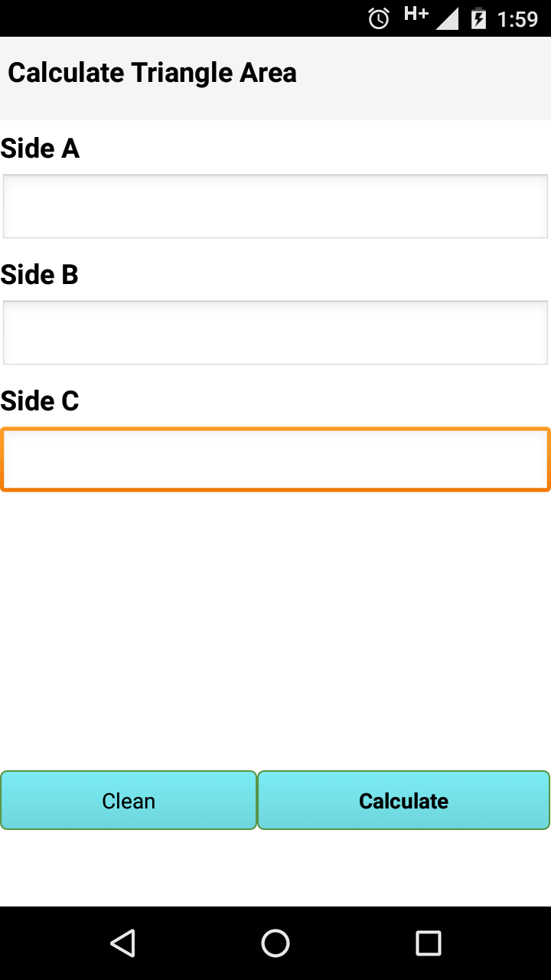Viewport: 551px width, 980px height.
Task: Tap the Side A label
Action: point(40,149)
